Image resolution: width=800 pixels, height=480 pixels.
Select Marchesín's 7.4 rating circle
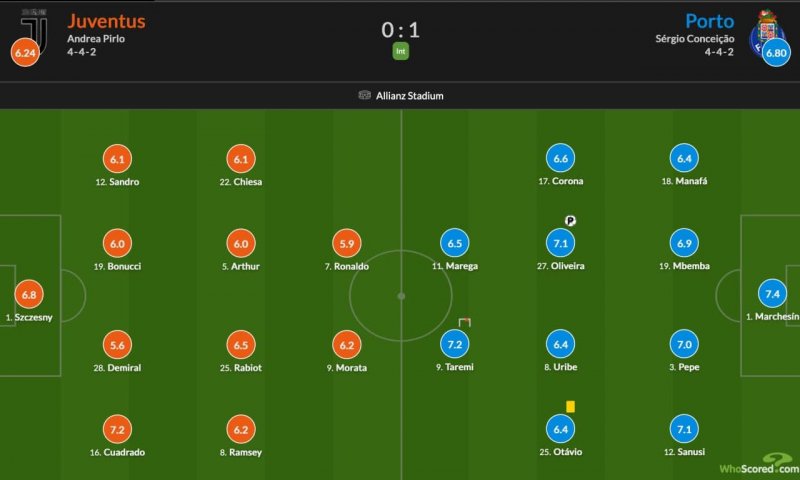pos(771,294)
